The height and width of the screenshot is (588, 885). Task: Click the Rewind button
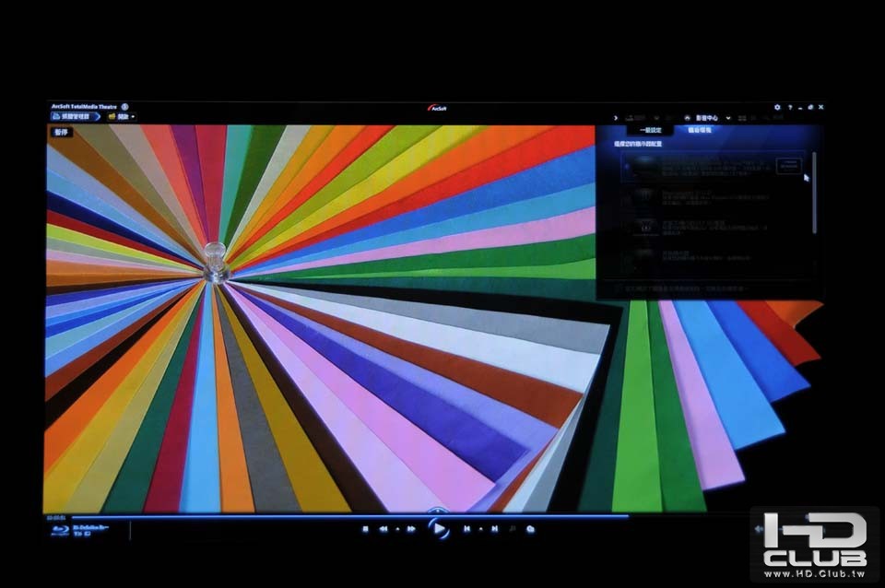[383, 529]
